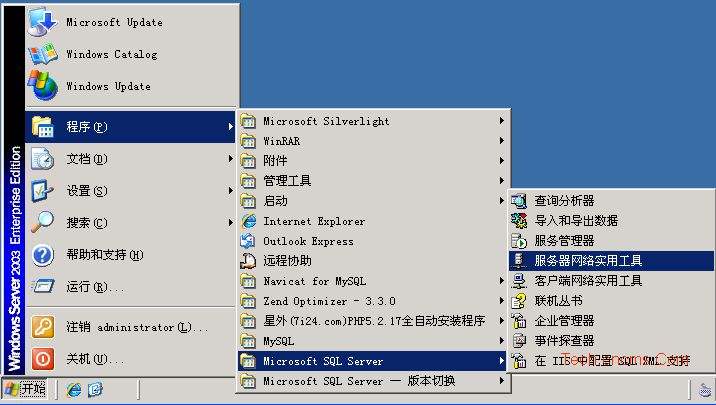Click the MySQL folder icon
This screenshot has width=716, height=405.
(248, 341)
